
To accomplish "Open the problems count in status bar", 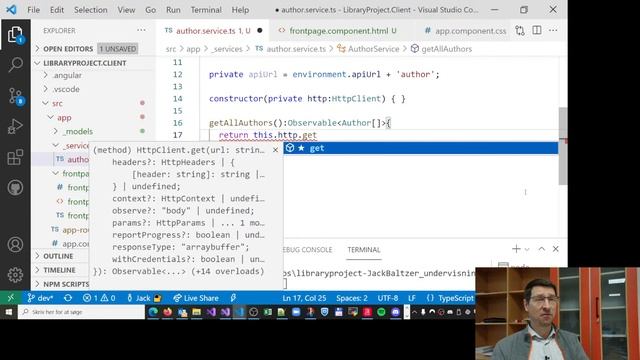I will 99,298.
